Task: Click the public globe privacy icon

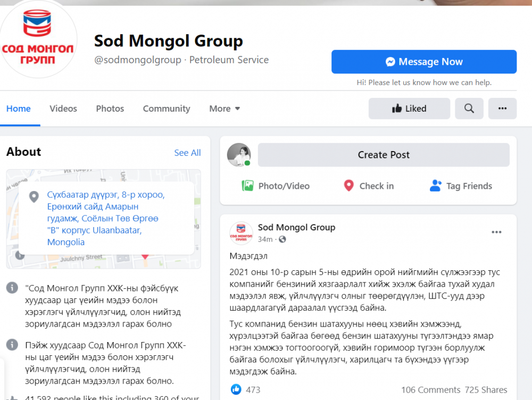Action: tap(282, 239)
